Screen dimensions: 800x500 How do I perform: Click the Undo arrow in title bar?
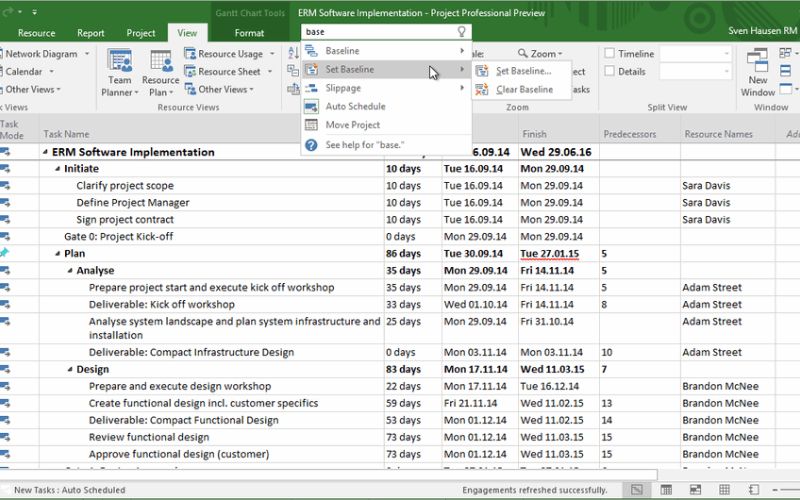7,11
